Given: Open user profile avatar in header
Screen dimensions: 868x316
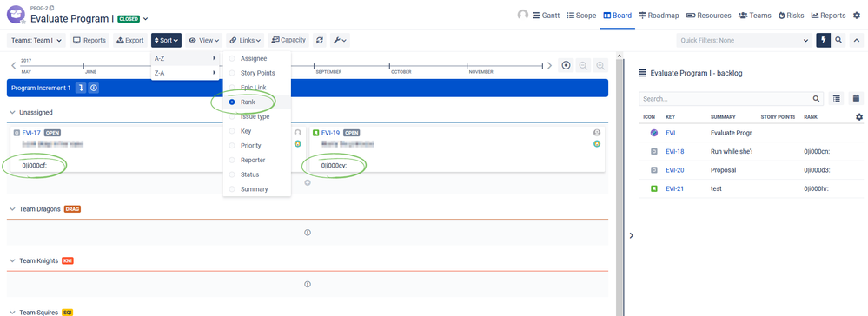Looking at the screenshot, I should pyautogui.click(x=522, y=15).
